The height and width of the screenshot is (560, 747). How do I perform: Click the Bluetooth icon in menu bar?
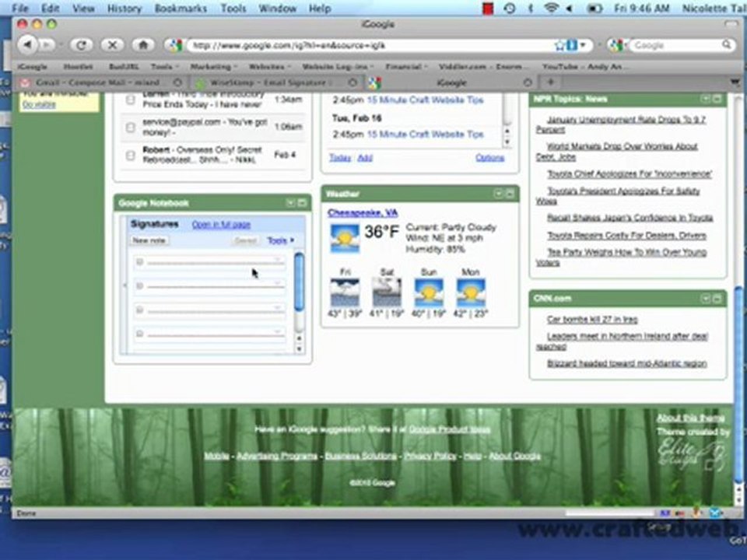click(x=530, y=8)
